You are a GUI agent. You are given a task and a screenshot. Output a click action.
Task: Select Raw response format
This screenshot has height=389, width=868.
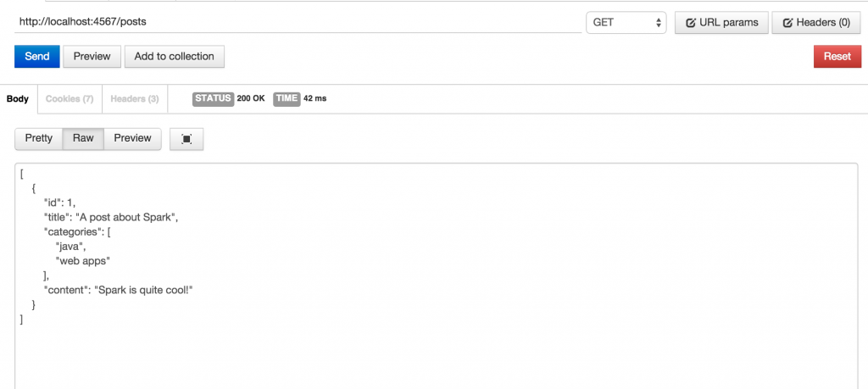tap(83, 138)
